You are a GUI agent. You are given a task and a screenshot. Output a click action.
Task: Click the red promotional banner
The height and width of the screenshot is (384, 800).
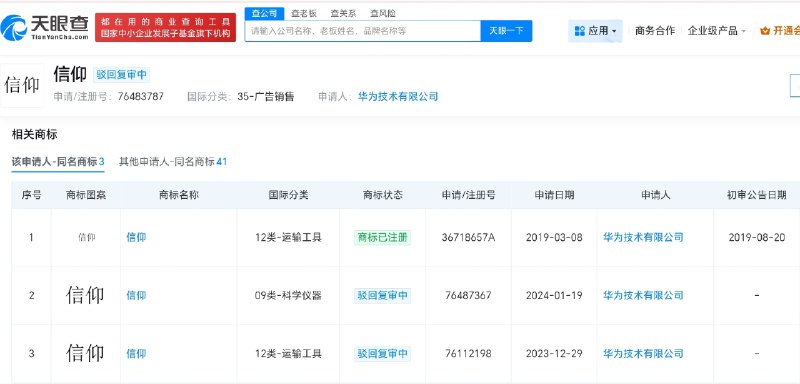tap(165, 28)
